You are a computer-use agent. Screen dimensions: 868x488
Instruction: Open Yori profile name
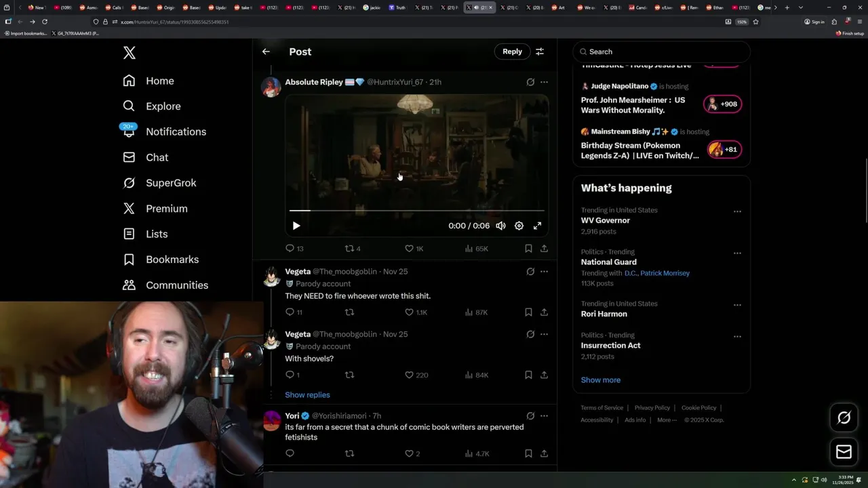point(292,415)
